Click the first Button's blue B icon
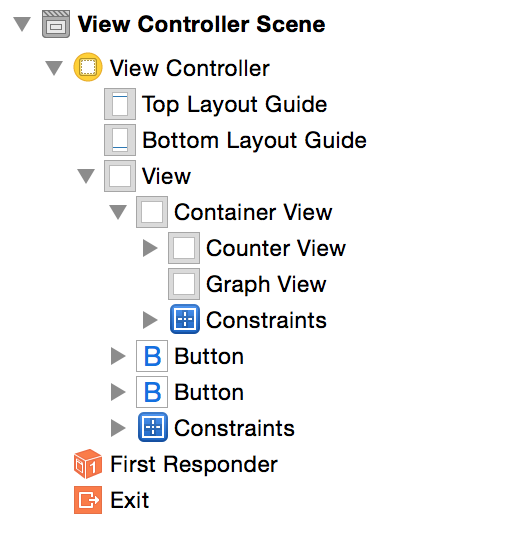The width and height of the screenshot is (520, 550). [152, 356]
